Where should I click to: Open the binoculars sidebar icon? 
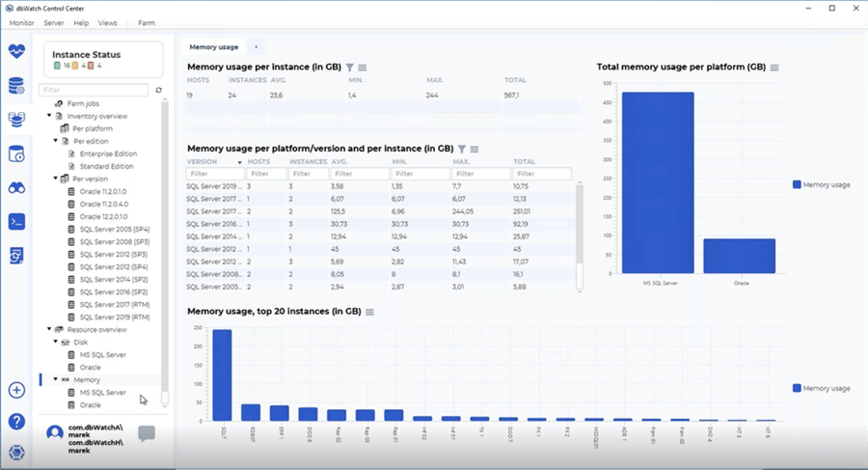point(16,188)
